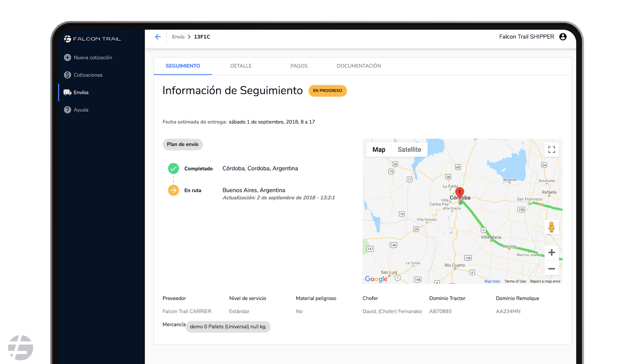Click the Falcon Trail CARRIER provider value

187,311
